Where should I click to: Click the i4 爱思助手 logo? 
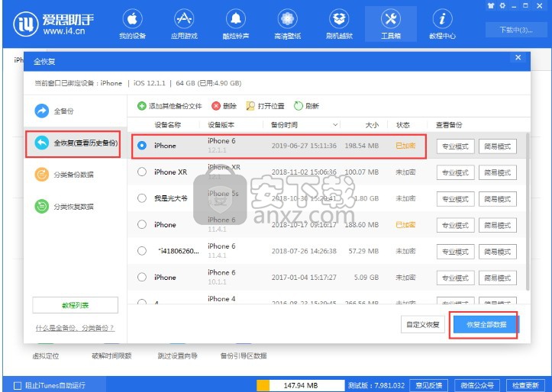[x=53, y=24]
